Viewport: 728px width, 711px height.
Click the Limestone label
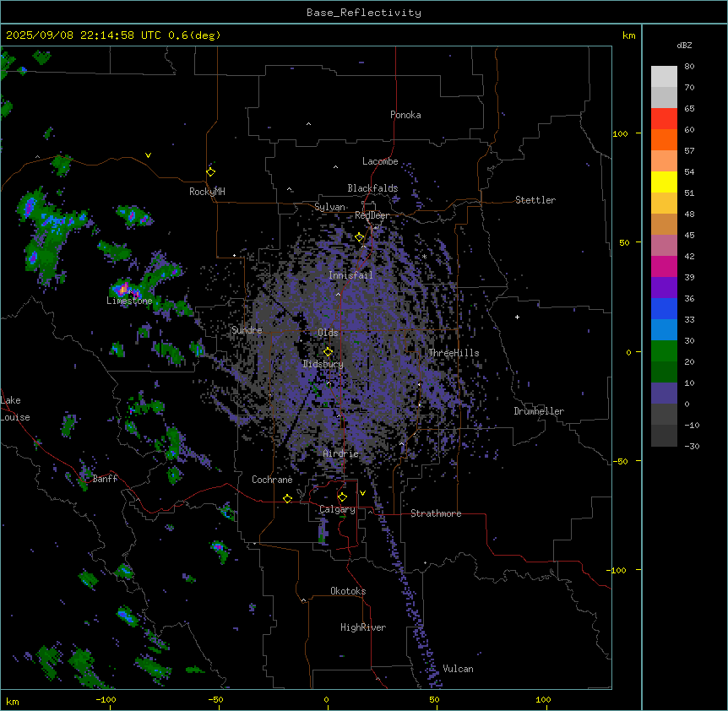point(129,301)
